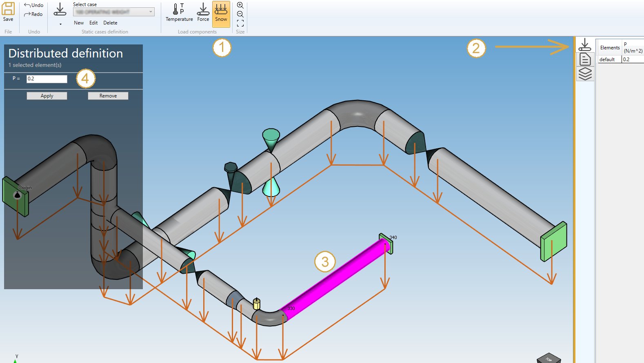Click the load case icon in toolbar
The width and height of the screenshot is (644, 363).
[x=60, y=10]
